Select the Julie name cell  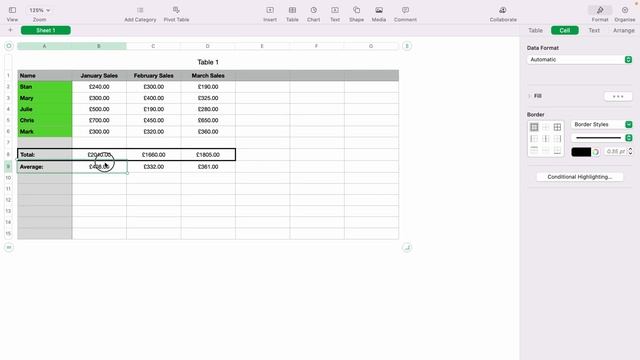coord(45,109)
